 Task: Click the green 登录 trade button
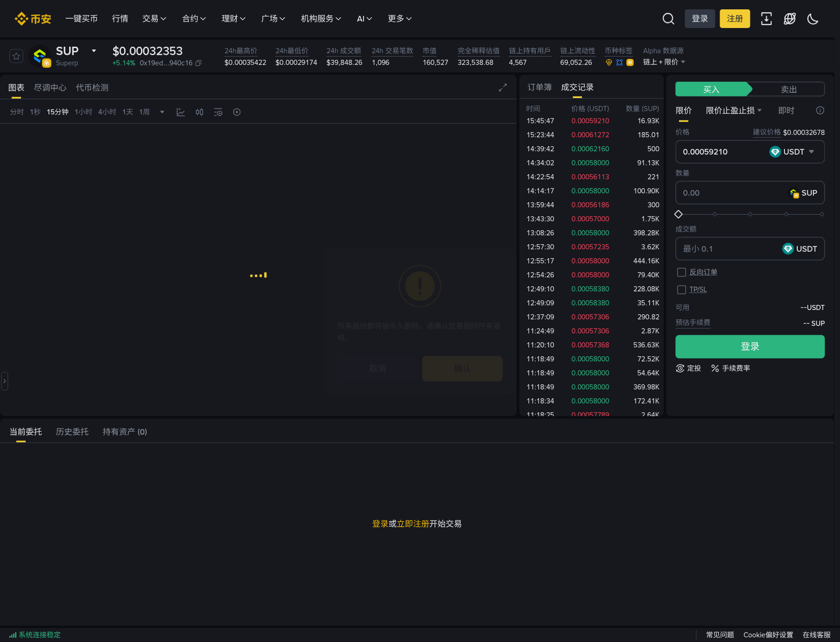coord(750,346)
